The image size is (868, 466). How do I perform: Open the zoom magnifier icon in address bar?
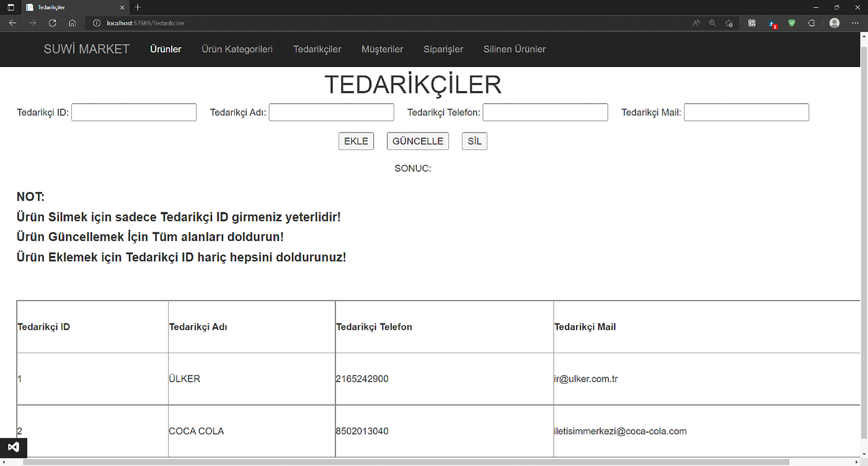click(712, 23)
